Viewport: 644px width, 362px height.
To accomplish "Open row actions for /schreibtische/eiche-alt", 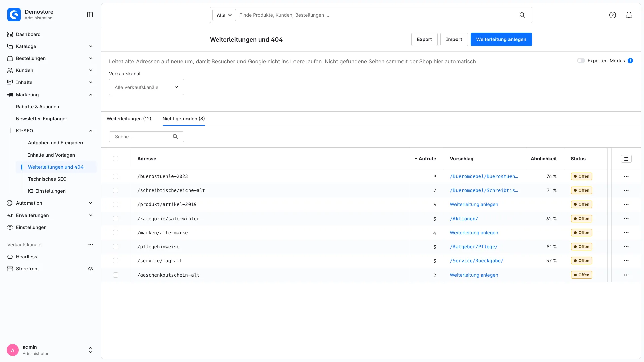I will (626, 190).
